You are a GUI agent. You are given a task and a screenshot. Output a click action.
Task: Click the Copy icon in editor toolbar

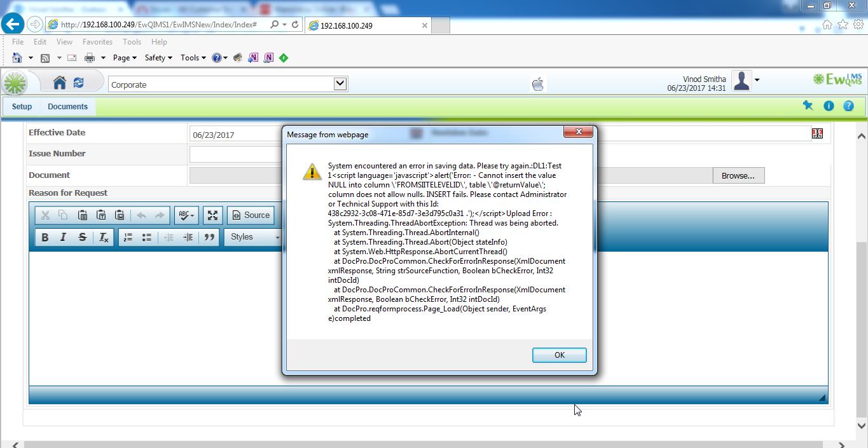pyautogui.click(x=63, y=215)
